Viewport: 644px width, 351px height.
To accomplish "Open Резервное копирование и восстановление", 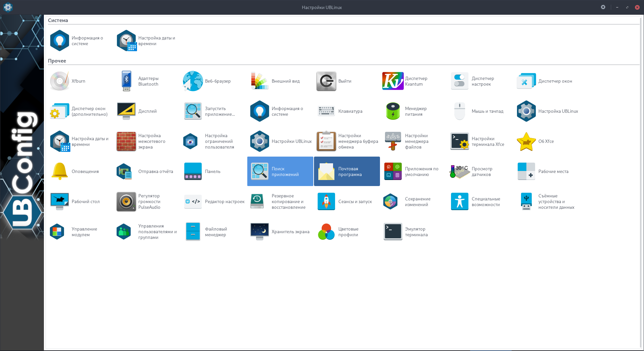I will pos(280,201).
